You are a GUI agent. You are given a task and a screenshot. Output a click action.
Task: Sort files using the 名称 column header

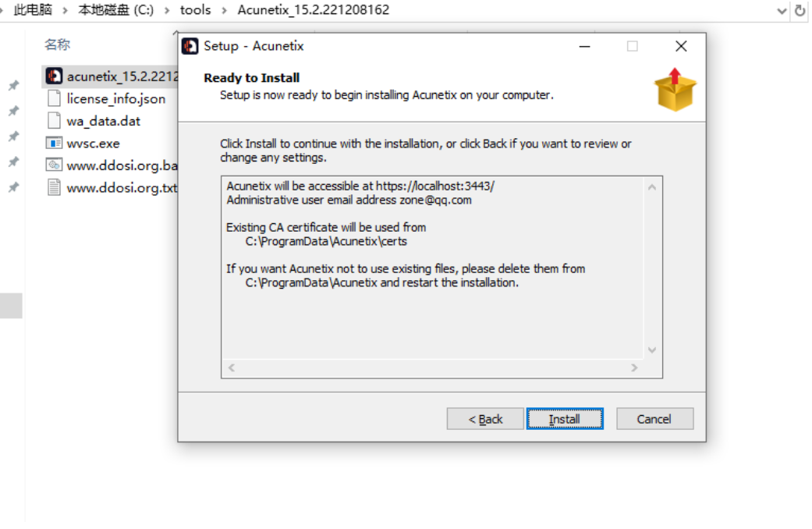(x=57, y=44)
